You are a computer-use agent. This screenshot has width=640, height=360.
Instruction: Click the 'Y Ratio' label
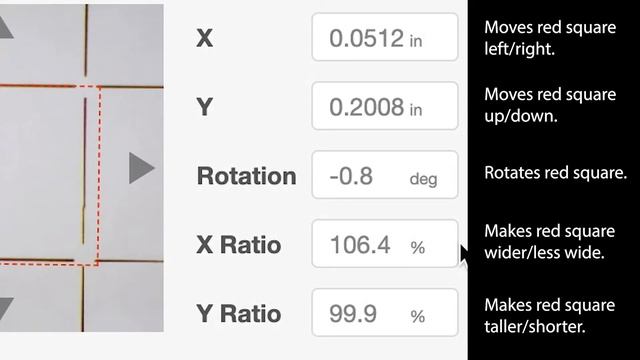239,314
